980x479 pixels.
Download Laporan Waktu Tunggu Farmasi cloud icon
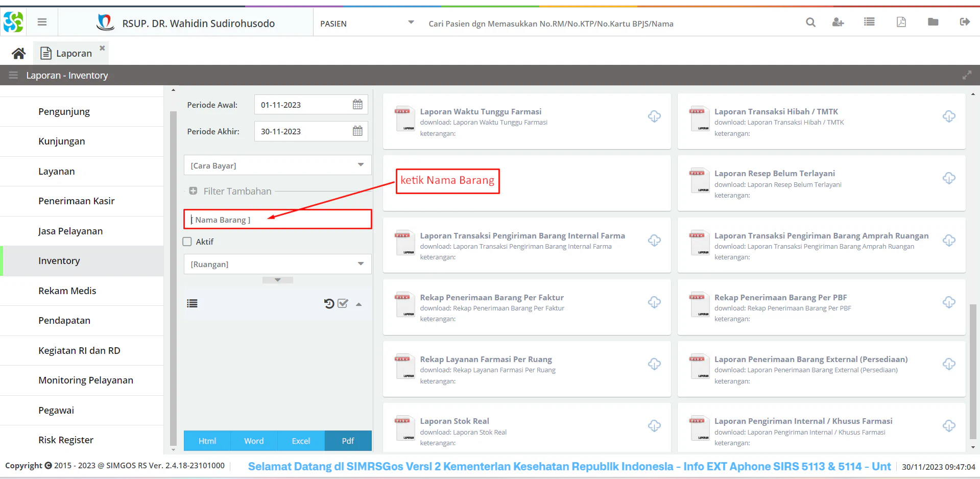point(654,116)
